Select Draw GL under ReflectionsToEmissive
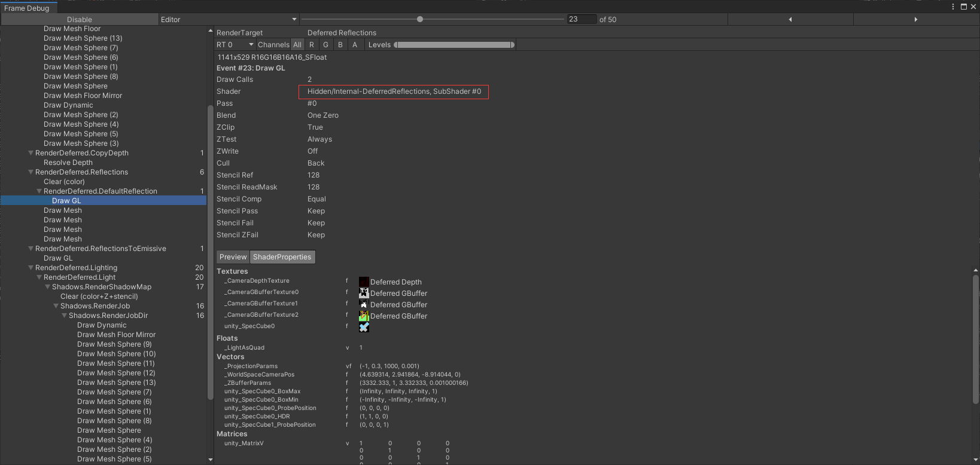Screen dimensions: 980x465 click(x=58, y=258)
